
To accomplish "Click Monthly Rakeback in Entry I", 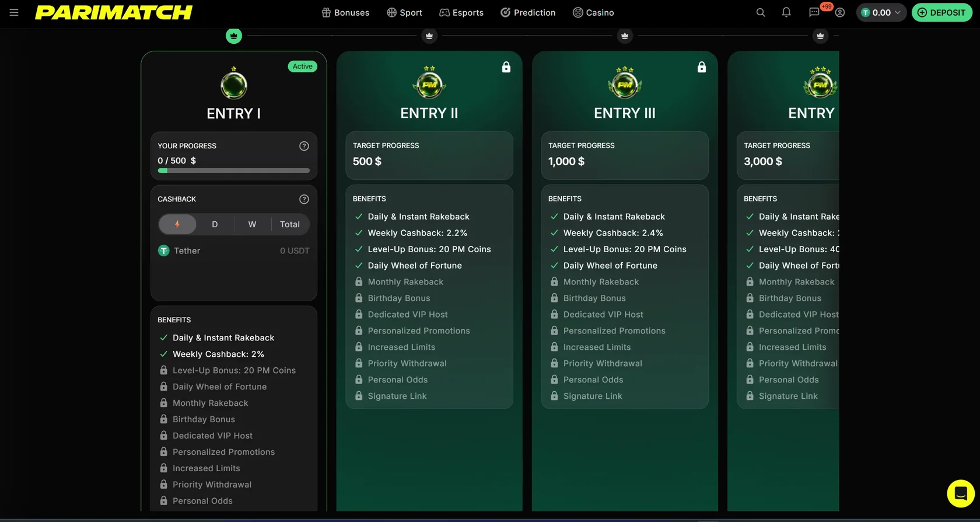I will click(210, 403).
